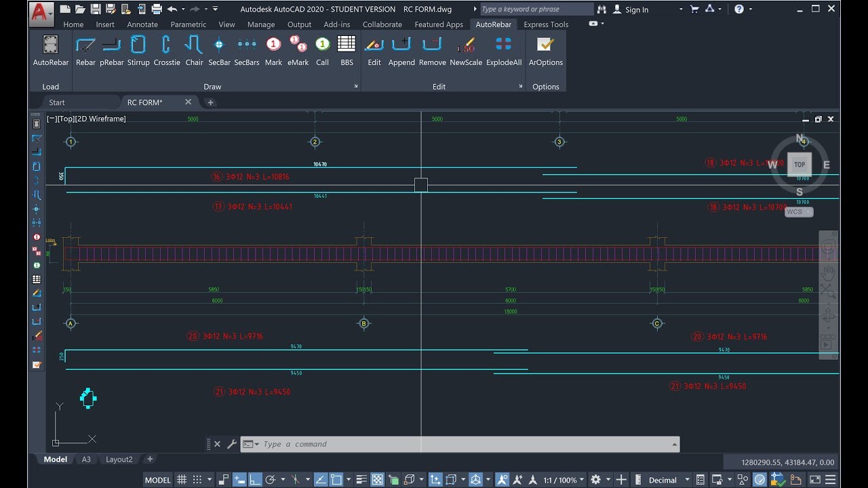Toggle annotation visibility
Image resolution: width=868 pixels, height=488 pixels.
tap(502, 480)
